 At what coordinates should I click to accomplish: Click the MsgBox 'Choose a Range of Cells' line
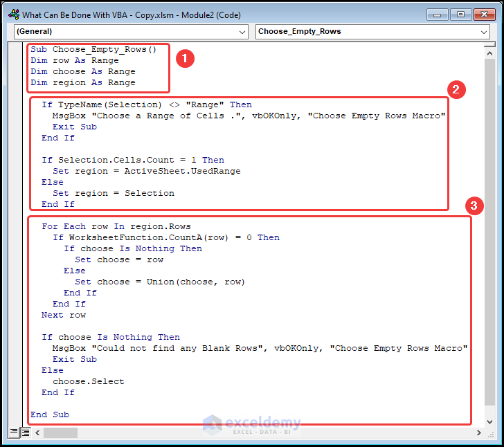pos(249,116)
